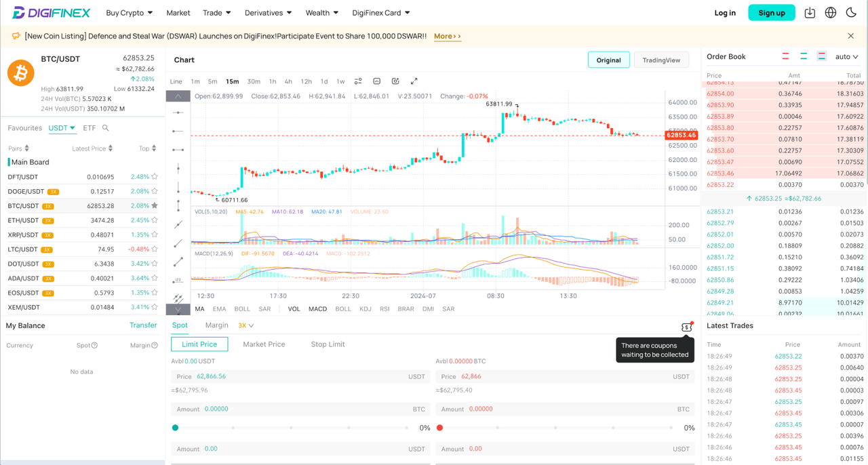Switch to the TradingView chart tab
This screenshot has width=868, height=465.
(661, 60)
